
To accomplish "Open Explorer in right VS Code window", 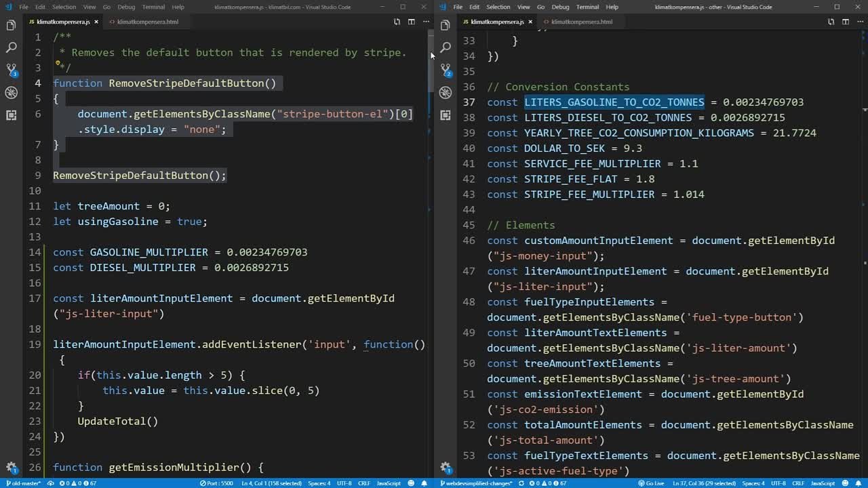I will tap(445, 25).
